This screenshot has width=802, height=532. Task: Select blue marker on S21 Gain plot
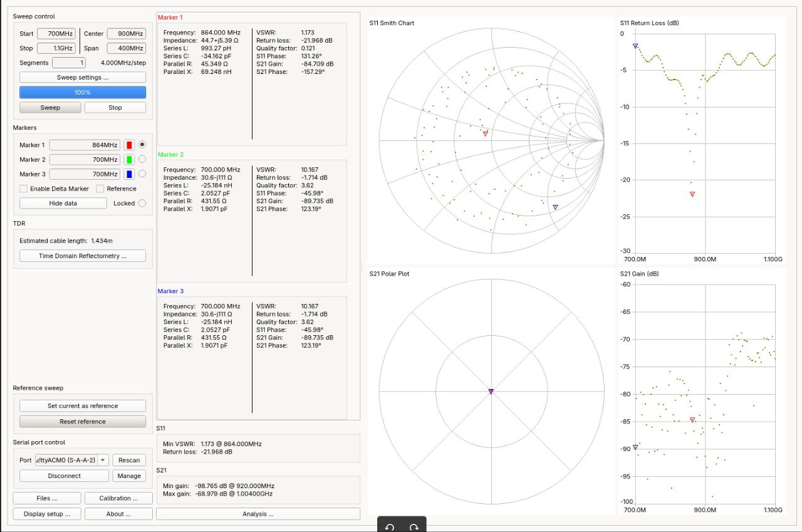(635, 447)
